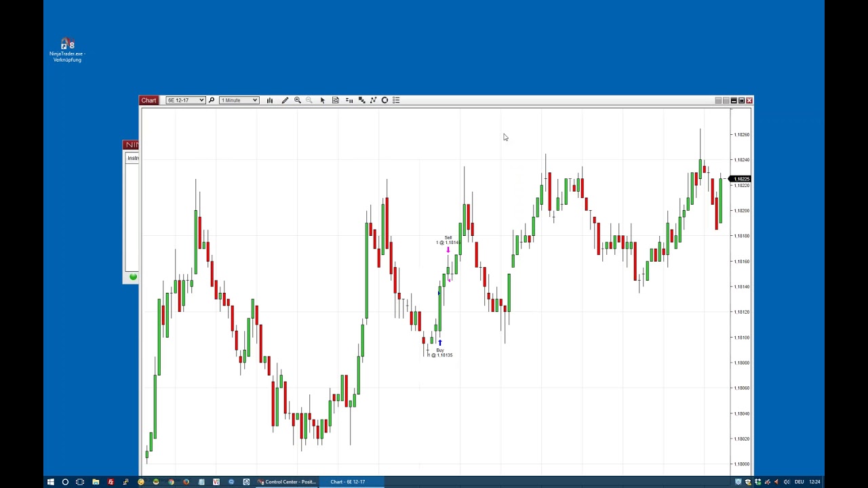Click the 1.18260 price axis label
Viewport: 868px width, 488px height.
[741, 134]
